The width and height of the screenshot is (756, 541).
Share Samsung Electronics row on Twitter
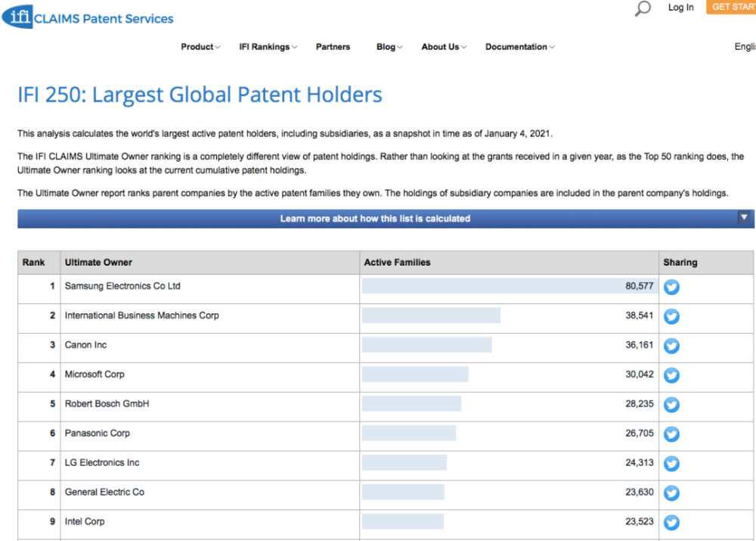pyautogui.click(x=671, y=287)
